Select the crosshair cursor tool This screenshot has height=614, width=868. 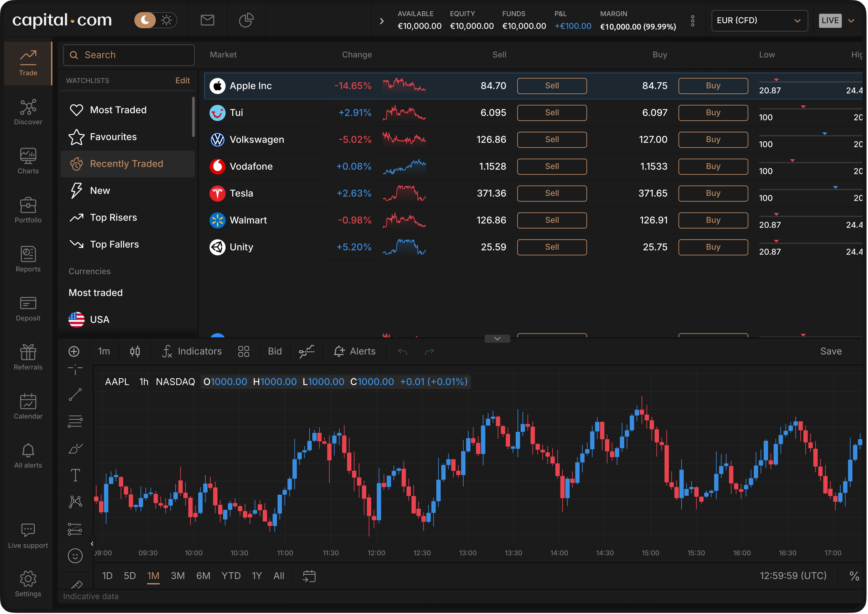pyautogui.click(x=75, y=370)
